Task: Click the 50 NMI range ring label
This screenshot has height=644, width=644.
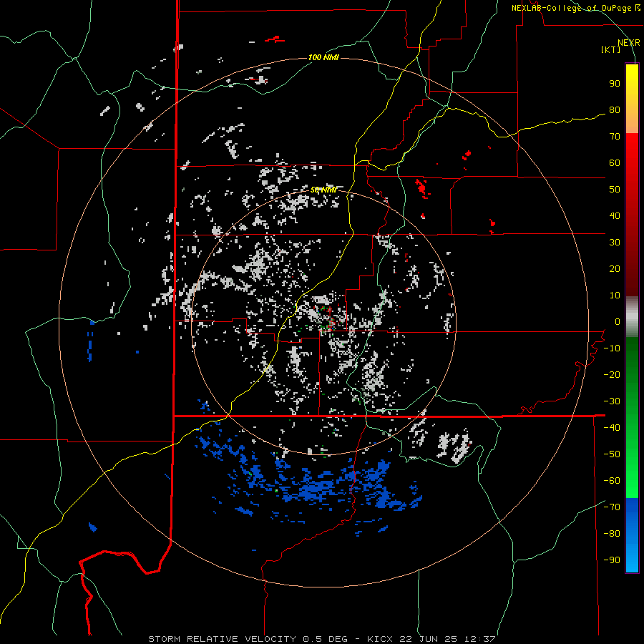Action: click(x=323, y=190)
